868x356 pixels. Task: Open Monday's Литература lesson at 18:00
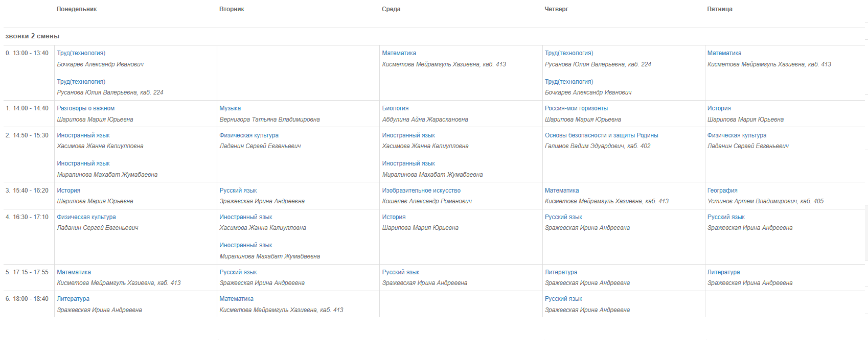pyautogui.click(x=73, y=299)
